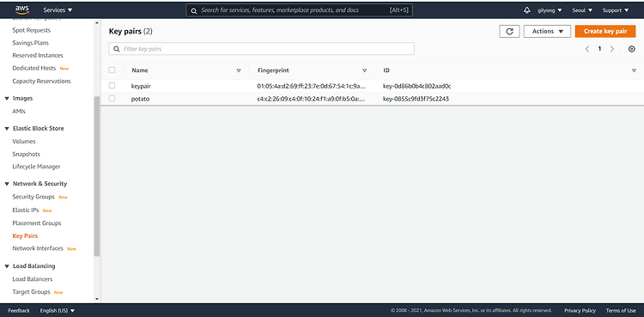
Task: Open Network Interfaces in sidebar
Action: pyautogui.click(x=38, y=248)
